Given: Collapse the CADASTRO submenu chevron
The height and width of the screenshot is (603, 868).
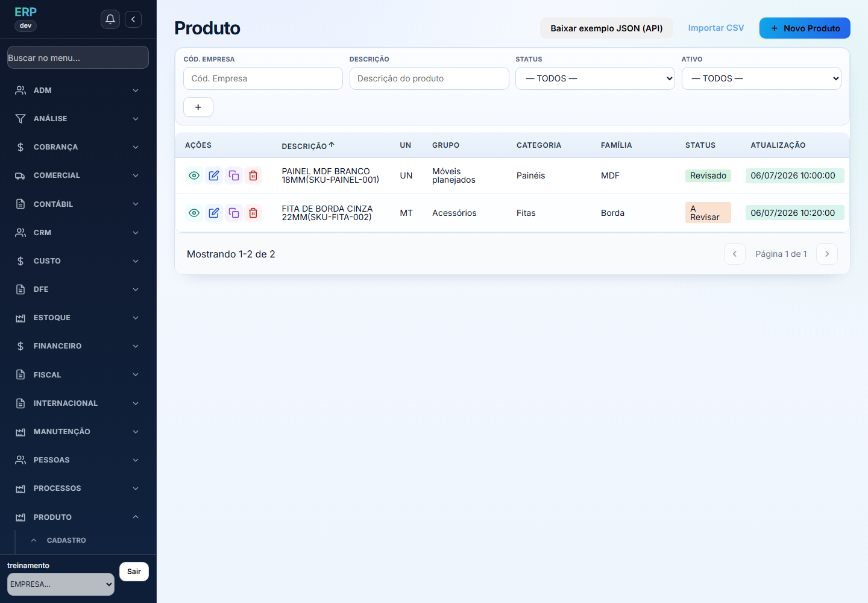Looking at the screenshot, I should (34, 540).
